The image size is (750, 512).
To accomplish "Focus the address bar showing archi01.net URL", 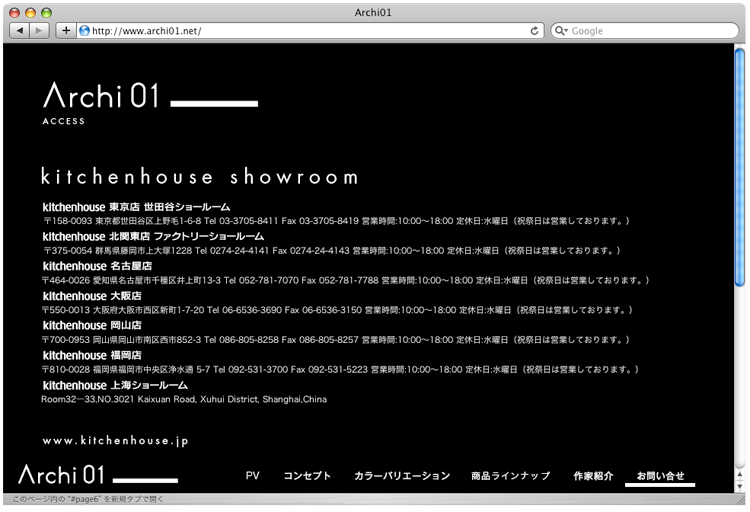I will [x=310, y=31].
